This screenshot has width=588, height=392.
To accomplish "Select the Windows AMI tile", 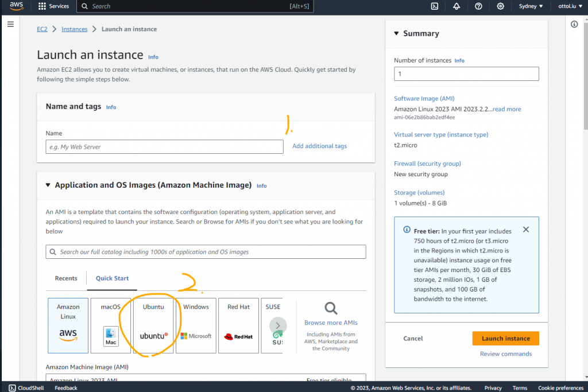I will point(196,325).
